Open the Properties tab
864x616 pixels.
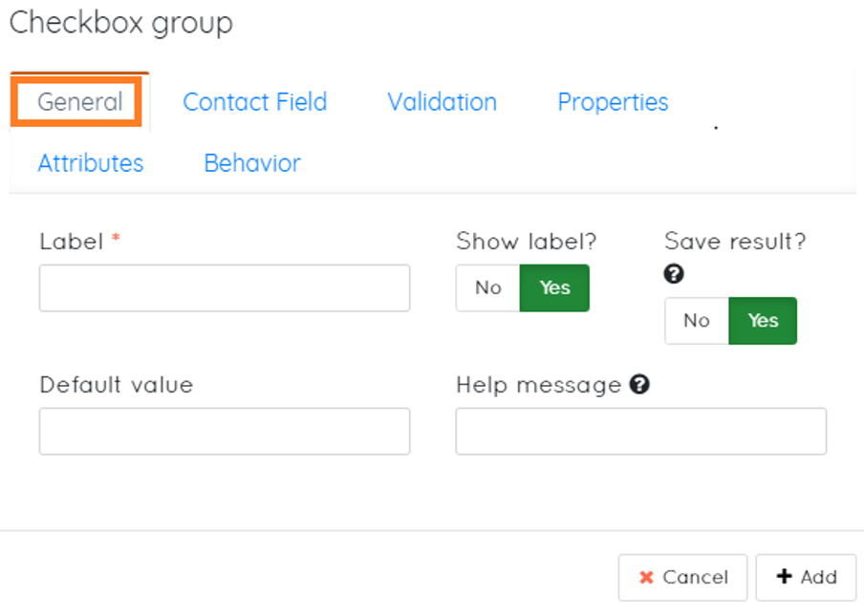[x=613, y=102]
